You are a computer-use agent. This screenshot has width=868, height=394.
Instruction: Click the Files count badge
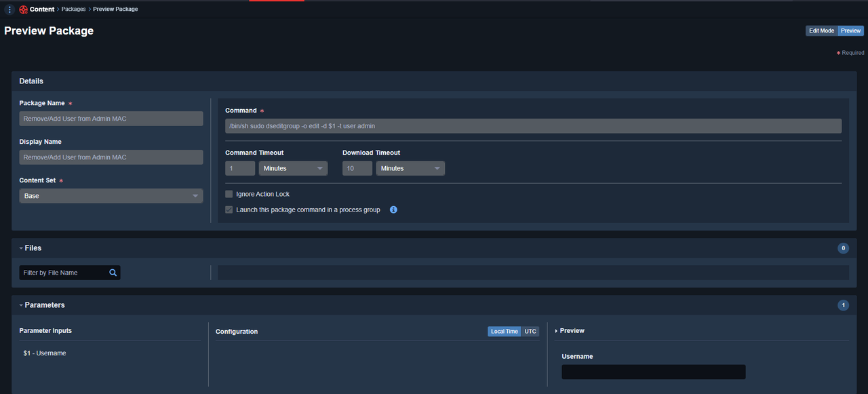point(844,248)
